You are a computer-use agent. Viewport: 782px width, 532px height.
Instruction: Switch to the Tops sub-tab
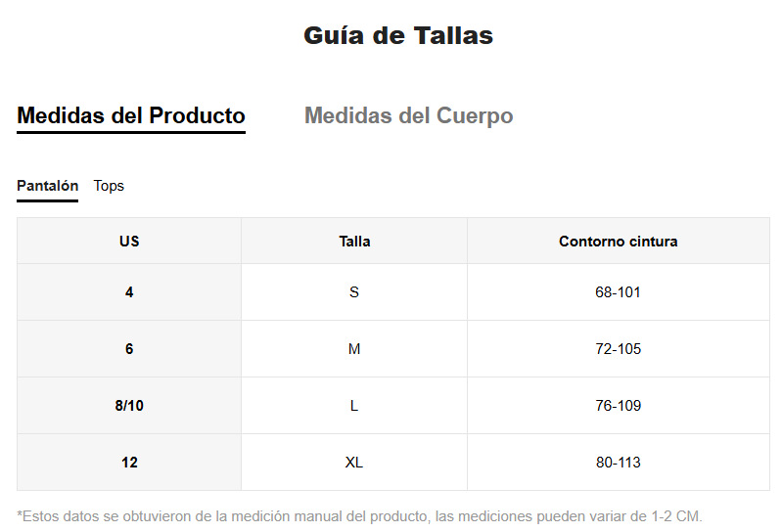(109, 186)
